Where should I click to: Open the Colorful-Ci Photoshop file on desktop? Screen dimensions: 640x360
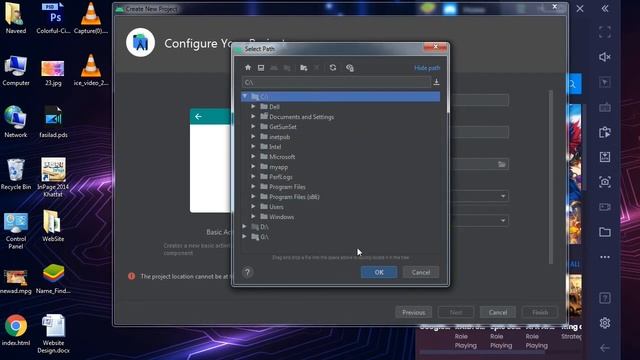pyautogui.click(x=53, y=18)
